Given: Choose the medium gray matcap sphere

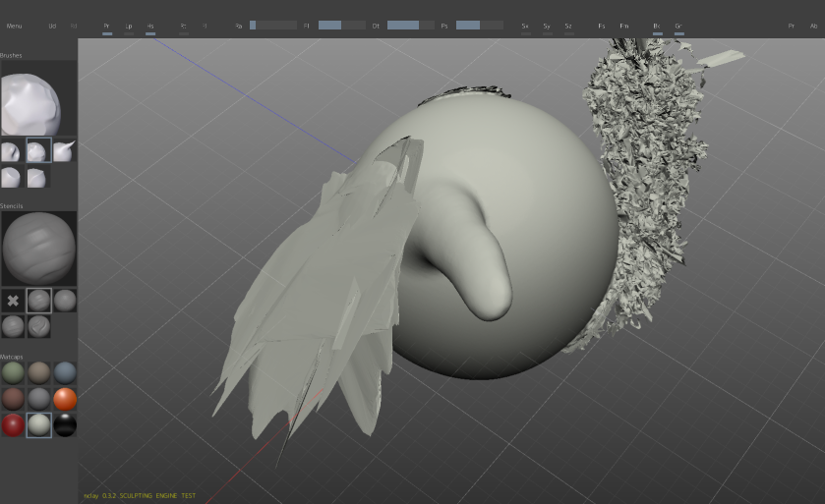Looking at the screenshot, I should (38, 399).
